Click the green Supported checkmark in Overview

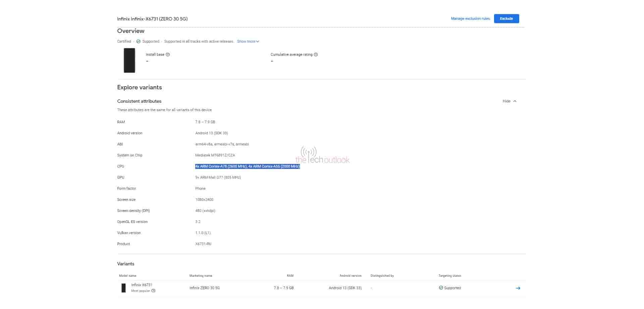tap(138, 42)
